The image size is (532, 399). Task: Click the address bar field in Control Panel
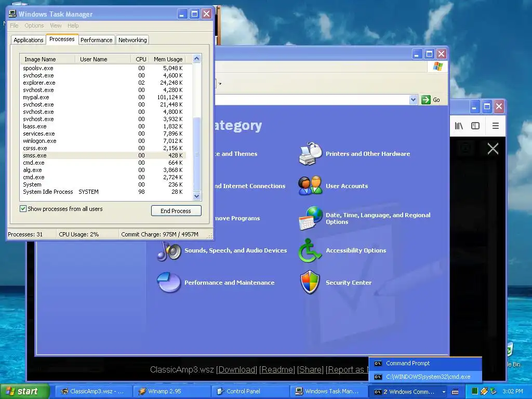click(x=312, y=100)
